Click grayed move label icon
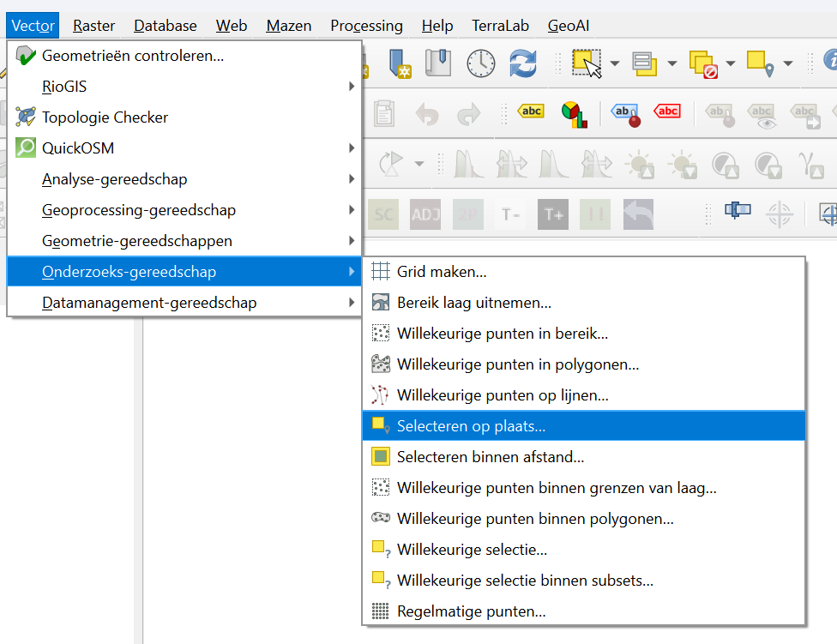 click(805, 116)
